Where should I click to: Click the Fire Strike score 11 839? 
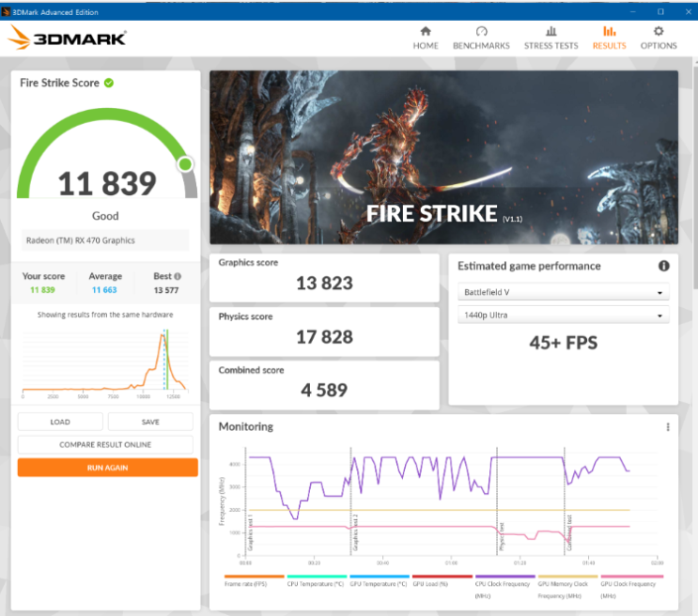click(x=107, y=183)
